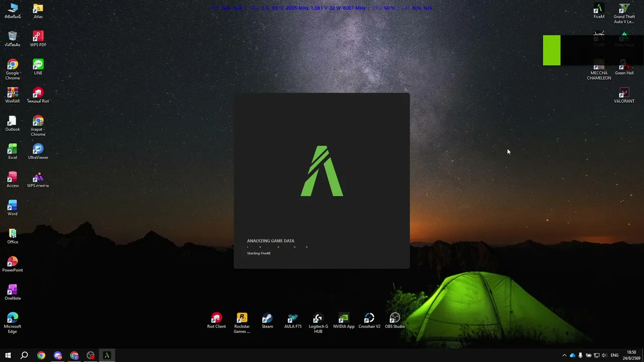644x362 pixels.
Task: Select the Outlook desktop shortcut
Action: coord(13,124)
